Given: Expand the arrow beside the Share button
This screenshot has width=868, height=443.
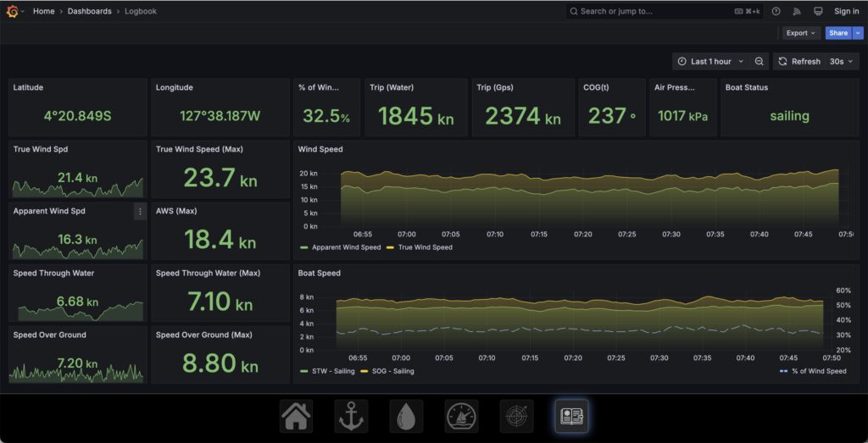Looking at the screenshot, I should click(x=857, y=33).
